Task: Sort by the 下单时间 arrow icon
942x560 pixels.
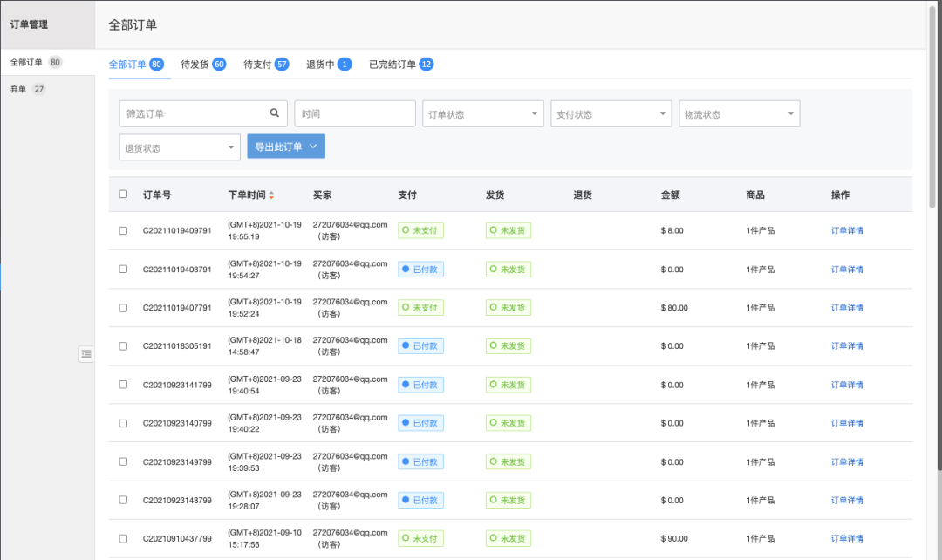Action: point(271,195)
